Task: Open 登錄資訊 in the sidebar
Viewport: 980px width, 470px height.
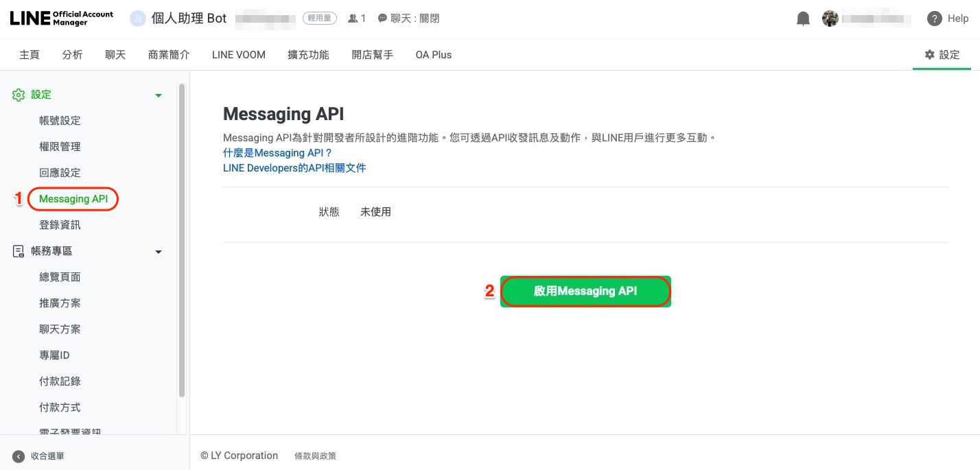Action: (60, 225)
